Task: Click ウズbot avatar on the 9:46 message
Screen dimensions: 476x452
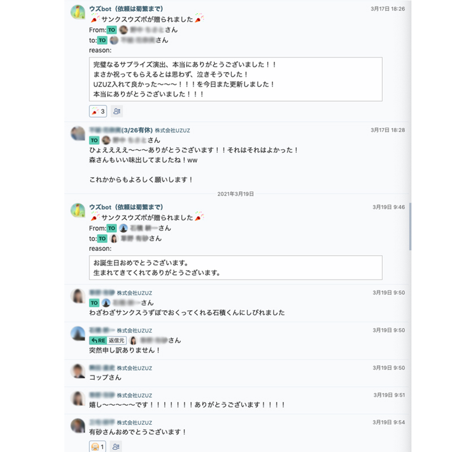Action: pyautogui.click(x=78, y=210)
